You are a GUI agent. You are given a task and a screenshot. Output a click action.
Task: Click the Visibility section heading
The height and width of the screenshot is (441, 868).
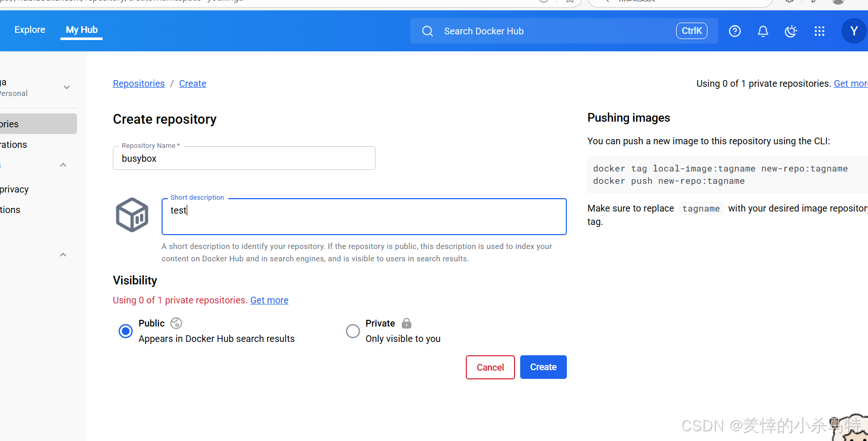click(135, 280)
